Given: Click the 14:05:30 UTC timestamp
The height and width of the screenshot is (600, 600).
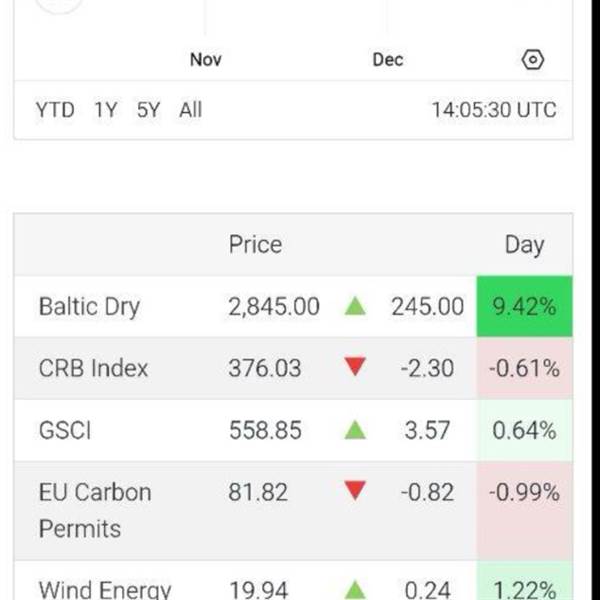Looking at the screenshot, I should point(493,110).
